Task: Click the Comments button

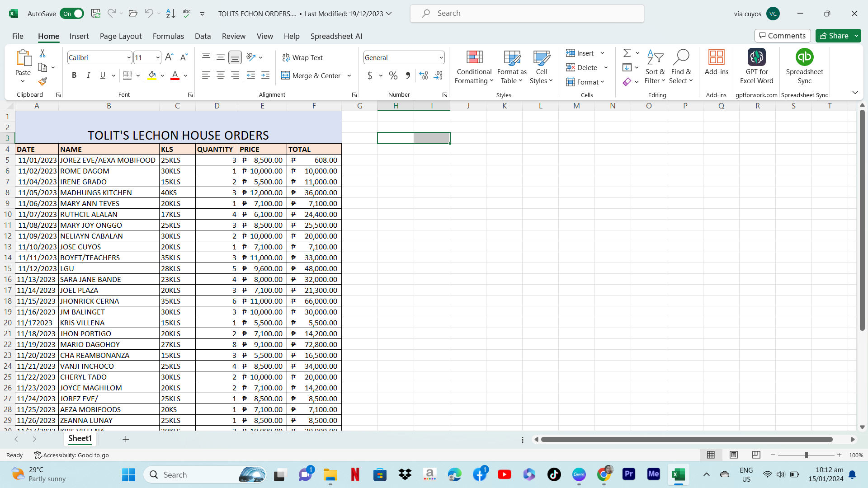Action: pos(783,36)
